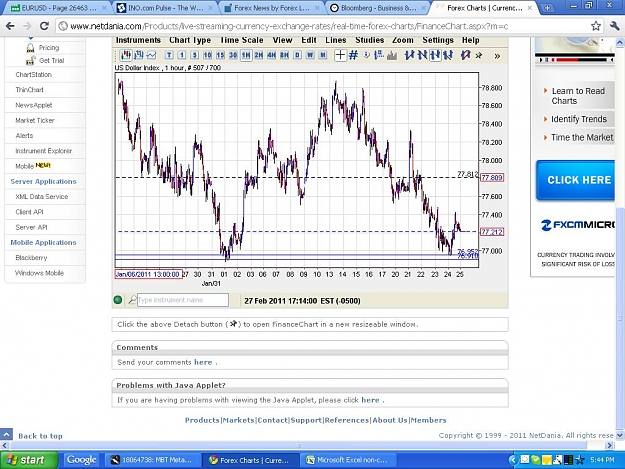Click the Type instrument name field
The height and width of the screenshot is (469, 625).
(x=183, y=300)
